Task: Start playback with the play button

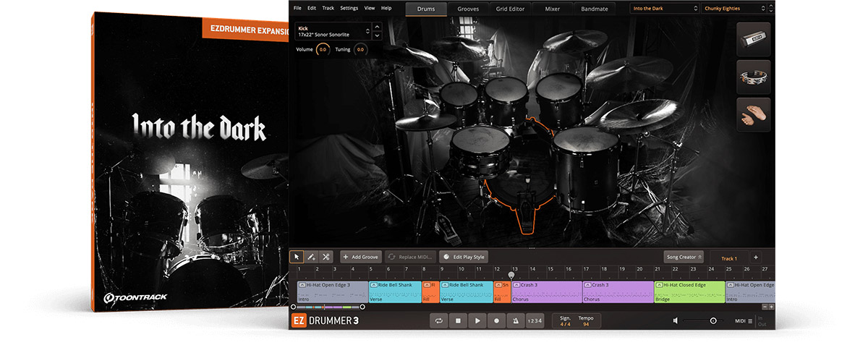Action: (477, 320)
